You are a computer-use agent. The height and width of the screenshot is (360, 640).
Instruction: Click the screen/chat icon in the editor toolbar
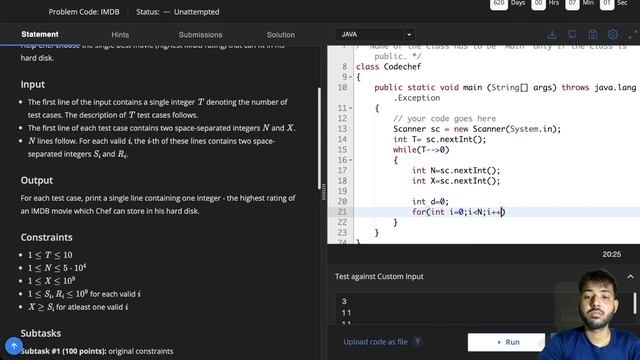click(x=572, y=35)
